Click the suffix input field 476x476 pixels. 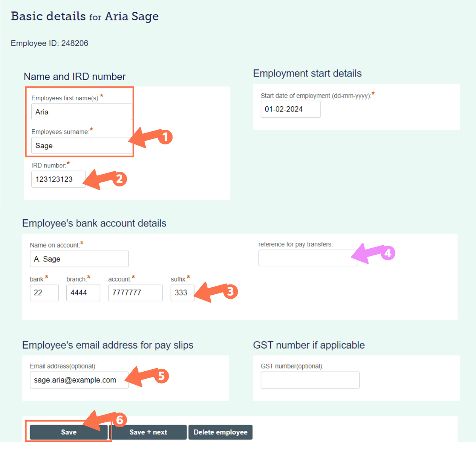[x=182, y=293]
